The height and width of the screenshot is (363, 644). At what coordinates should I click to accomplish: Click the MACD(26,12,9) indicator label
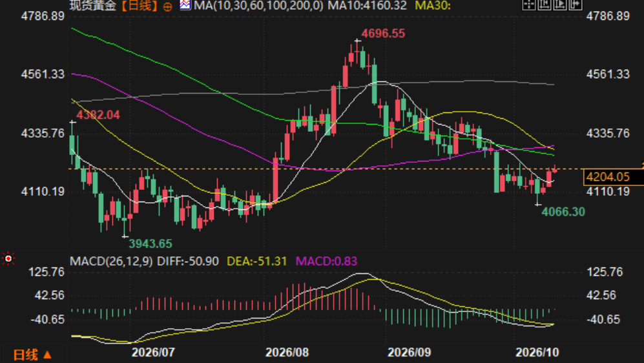[x=111, y=261]
